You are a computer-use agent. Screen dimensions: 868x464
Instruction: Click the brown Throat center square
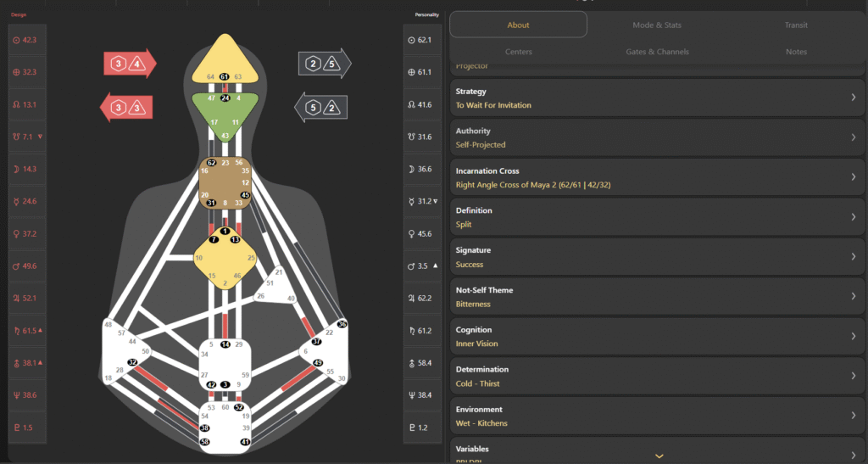225,182
